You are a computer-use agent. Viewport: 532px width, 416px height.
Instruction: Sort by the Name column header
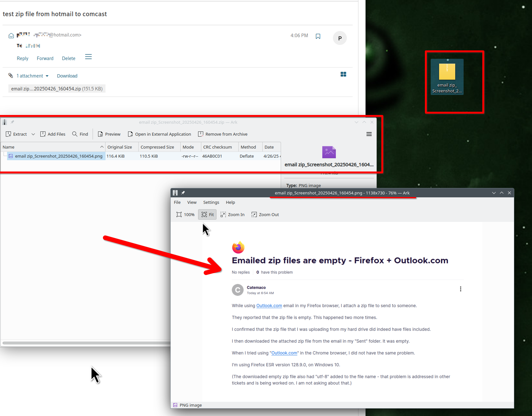point(53,147)
